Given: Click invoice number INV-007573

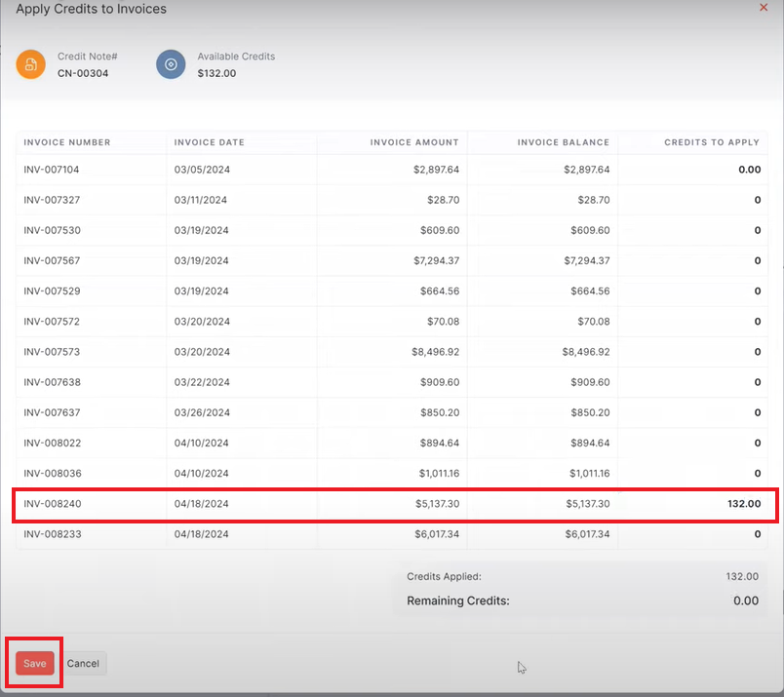Looking at the screenshot, I should (x=52, y=352).
